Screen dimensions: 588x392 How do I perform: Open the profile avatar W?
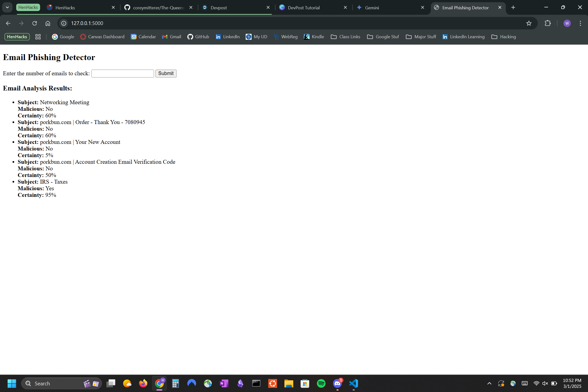coord(567,23)
